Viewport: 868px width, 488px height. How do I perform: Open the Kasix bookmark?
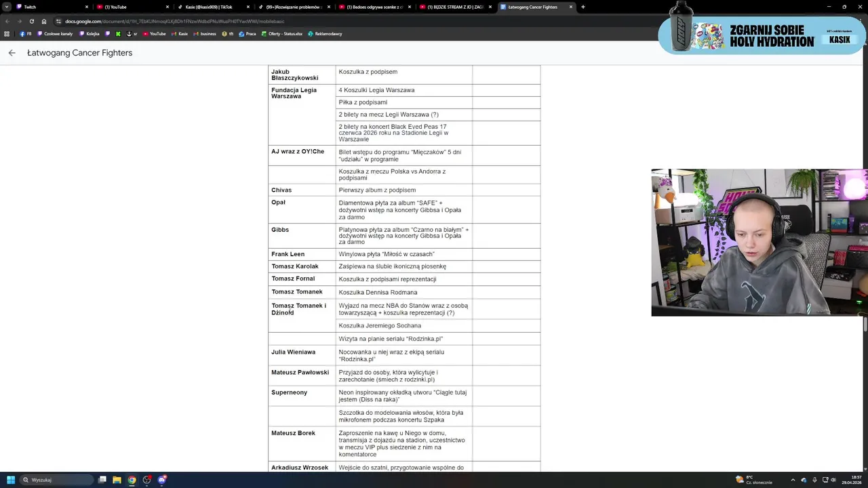[x=180, y=34]
